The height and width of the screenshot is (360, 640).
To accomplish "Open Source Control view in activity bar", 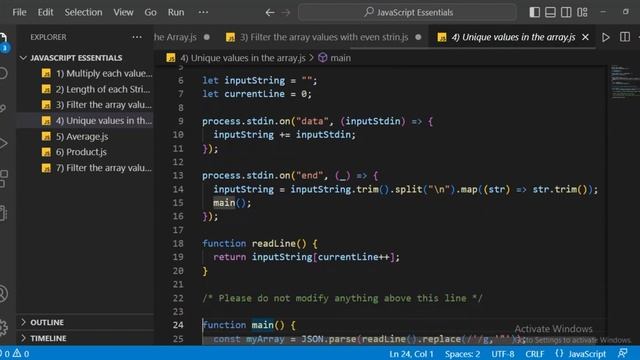I will (x=3, y=108).
